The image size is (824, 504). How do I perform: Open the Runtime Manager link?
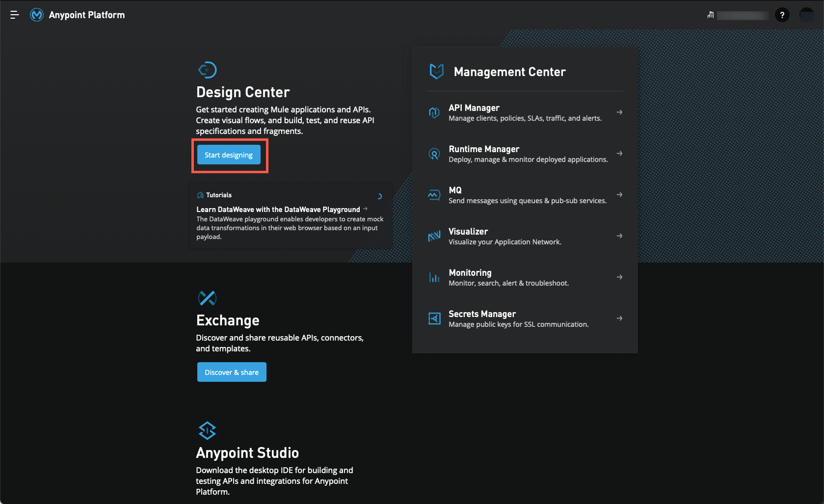point(483,149)
